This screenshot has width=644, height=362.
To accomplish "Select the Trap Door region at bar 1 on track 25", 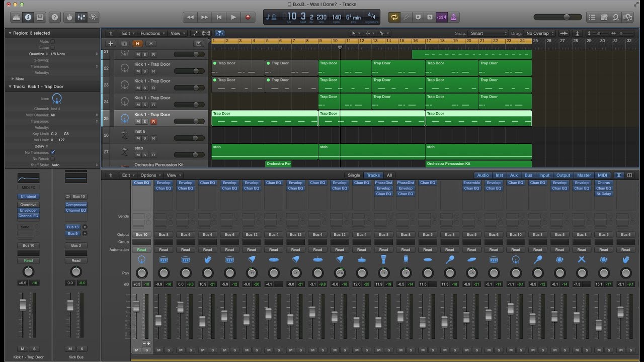I will pyautogui.click(x=265, y=118).
